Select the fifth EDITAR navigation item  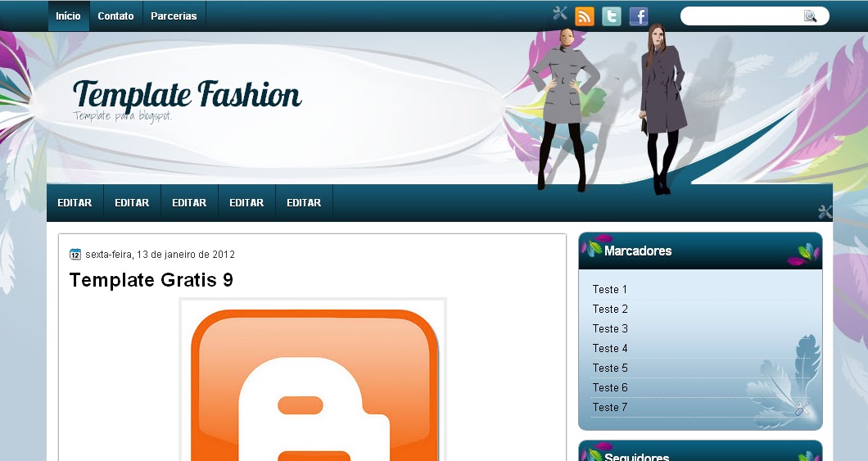click(x=304, y=202)
